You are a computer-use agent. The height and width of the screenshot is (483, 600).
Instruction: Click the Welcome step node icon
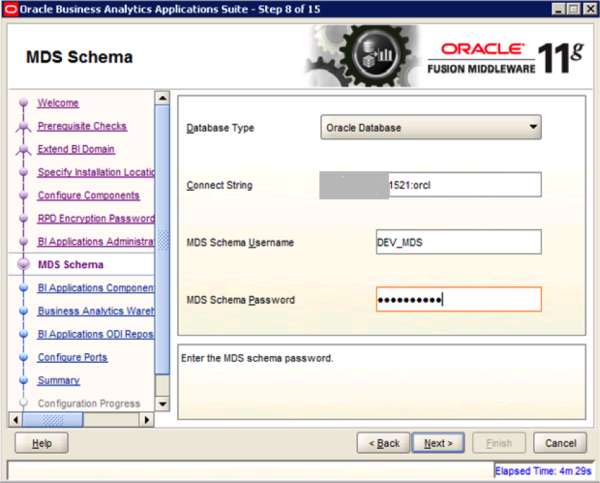point(20,104)
